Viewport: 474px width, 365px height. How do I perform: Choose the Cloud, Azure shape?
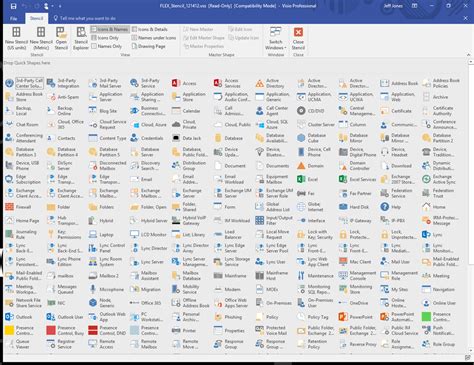[149, 125]
